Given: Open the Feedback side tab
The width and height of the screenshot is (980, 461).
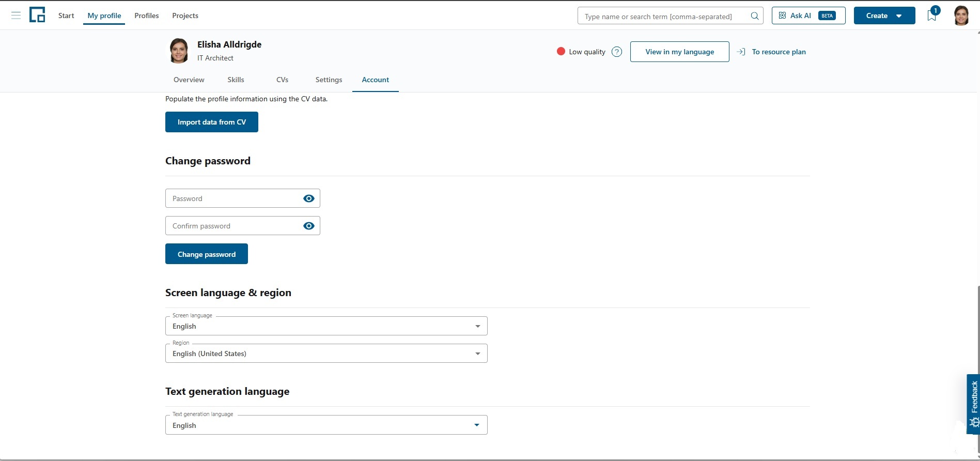Looking at the screenshot, I should click(973, 404).
